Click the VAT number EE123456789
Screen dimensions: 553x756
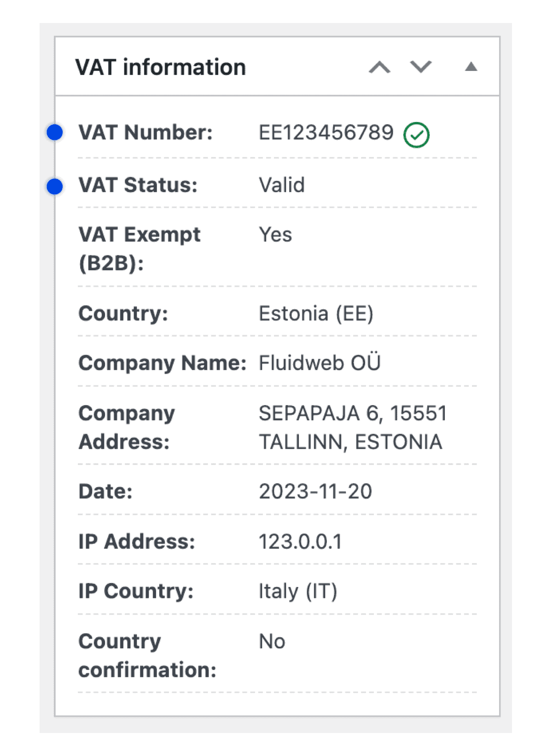pyautogui.click(x=326, y=132)
